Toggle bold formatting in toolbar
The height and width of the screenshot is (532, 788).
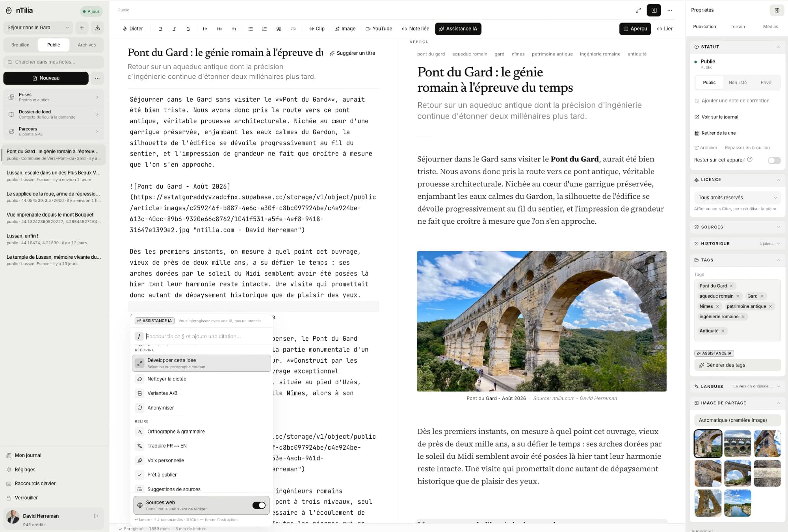[x=160, y=29]
